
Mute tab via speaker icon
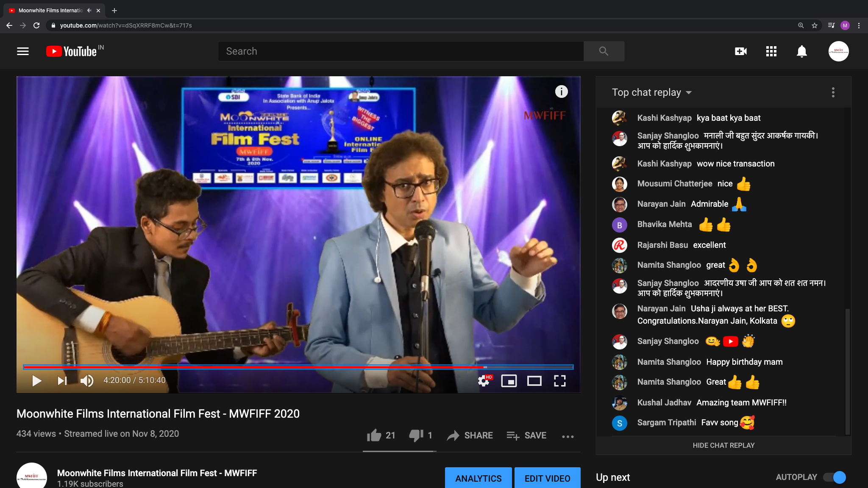[x=89, y=11]
